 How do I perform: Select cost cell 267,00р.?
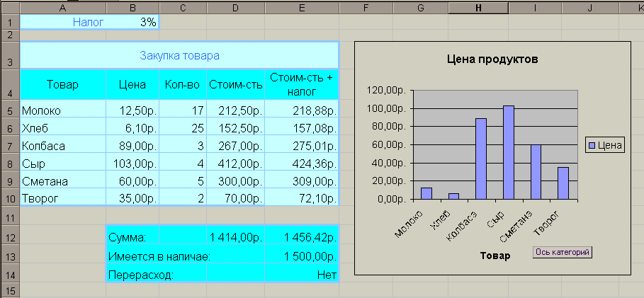(235, 146)
